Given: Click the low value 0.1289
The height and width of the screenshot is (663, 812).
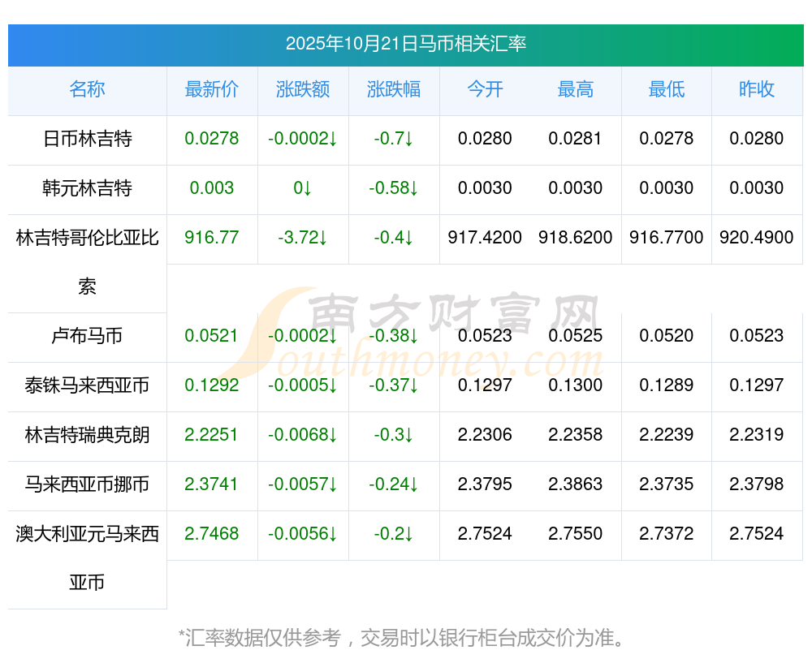Looking at the screenshot, I should click(x=667, y=385).
